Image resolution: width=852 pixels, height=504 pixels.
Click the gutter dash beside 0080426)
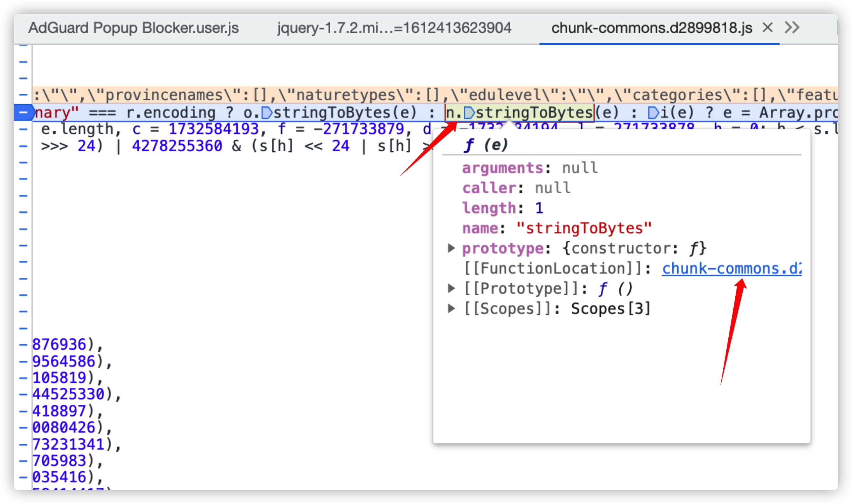(24, 427)
